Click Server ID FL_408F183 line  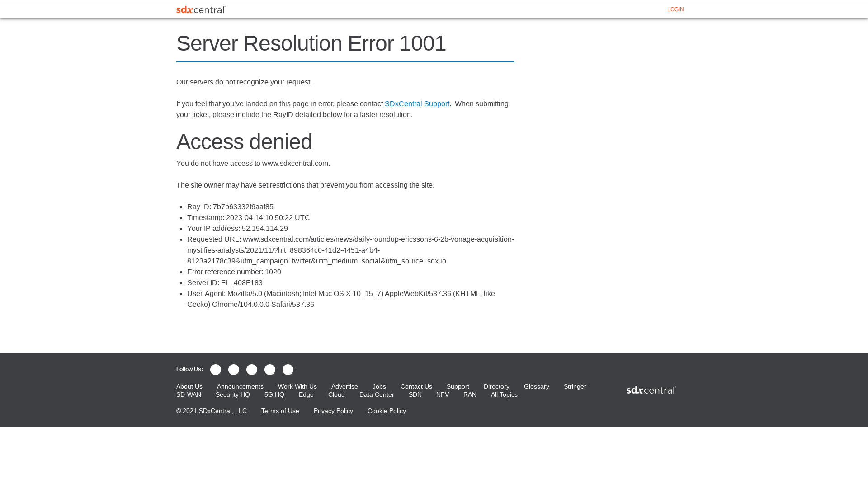coord(225,282)
